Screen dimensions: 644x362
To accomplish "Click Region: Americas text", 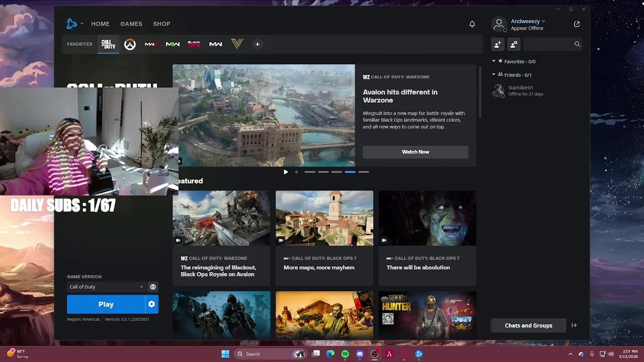I will coord(84,319).
